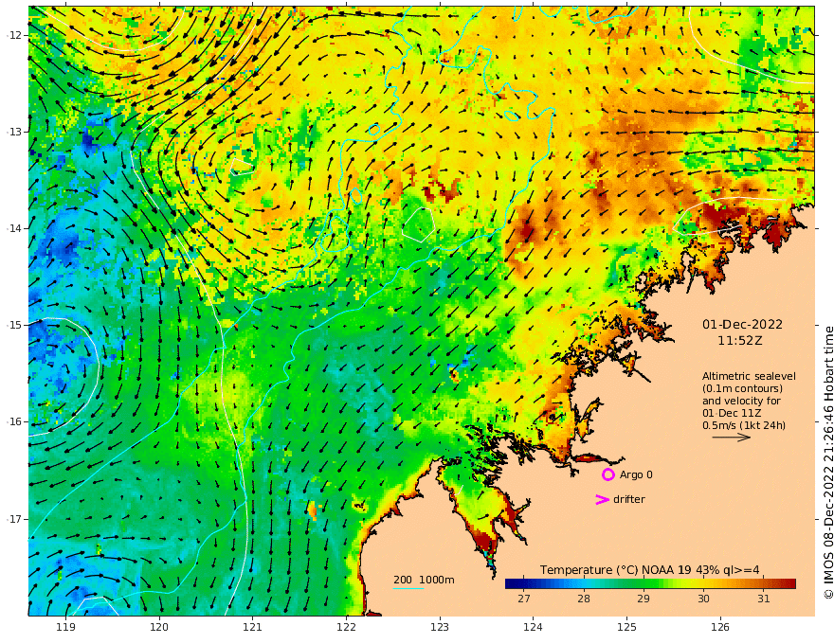The image size is (834, 644).
Task: Click longitude axis label 121
Action: point(253,627)
